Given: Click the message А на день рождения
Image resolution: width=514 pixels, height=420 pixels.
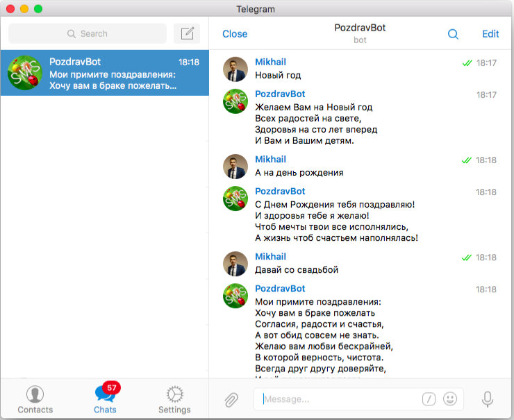Looking at the screenshot, I should (299, 173).
